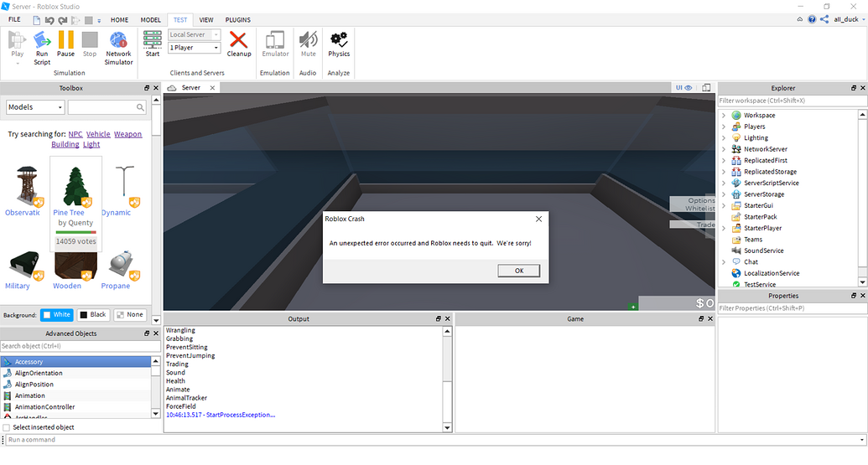
Task: Start the local server and clients
Action: tap(153, 44)
